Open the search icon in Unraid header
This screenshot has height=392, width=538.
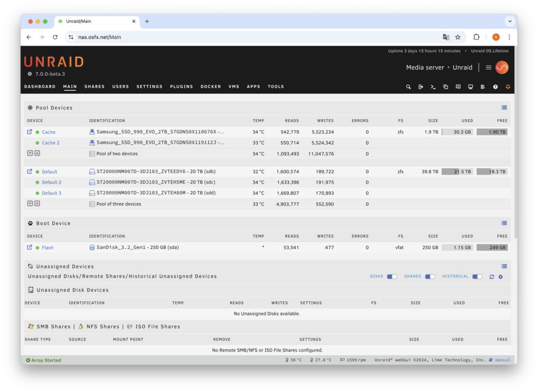pyautogui.click(x=408, y=87)
